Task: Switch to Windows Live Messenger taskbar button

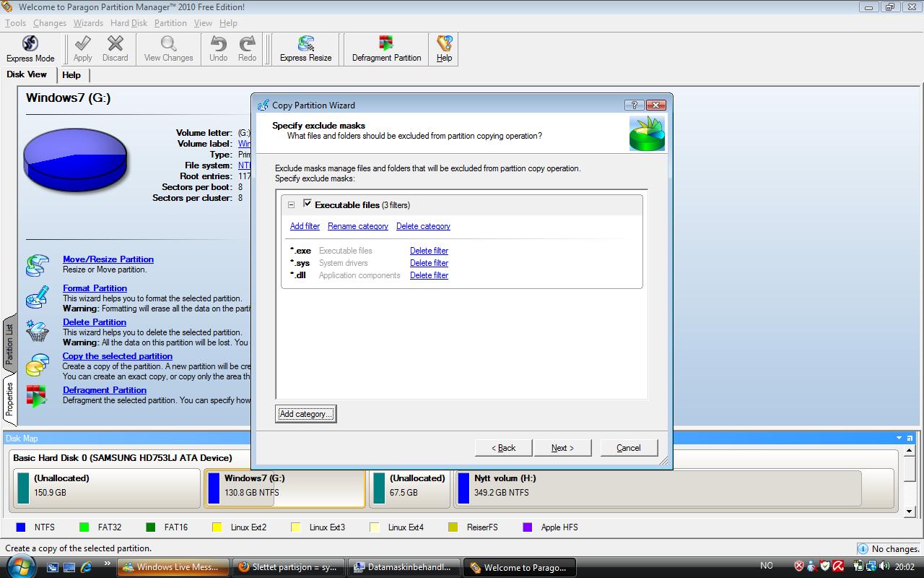Action: click(x=173, y=567)
